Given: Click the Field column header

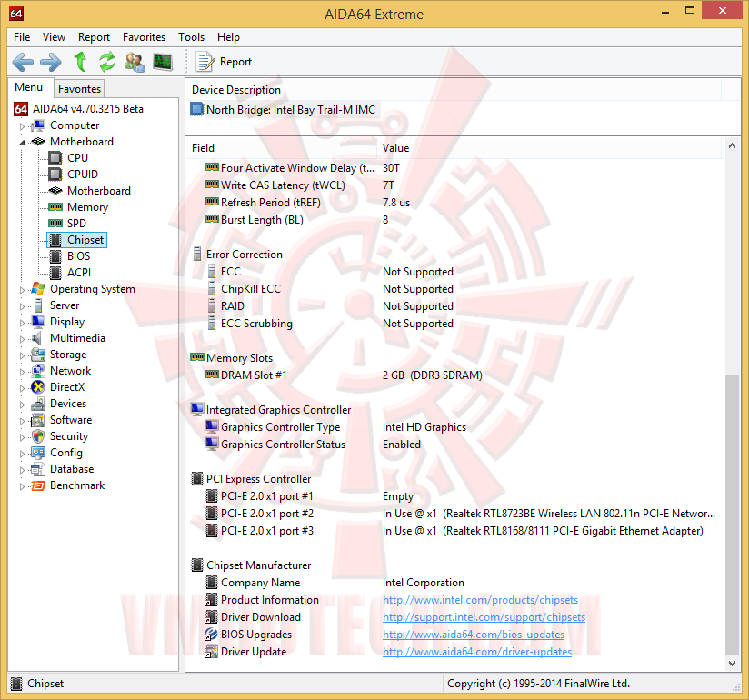Looking at the screenshot, I should pyautogui.click(x=282, y=148).
